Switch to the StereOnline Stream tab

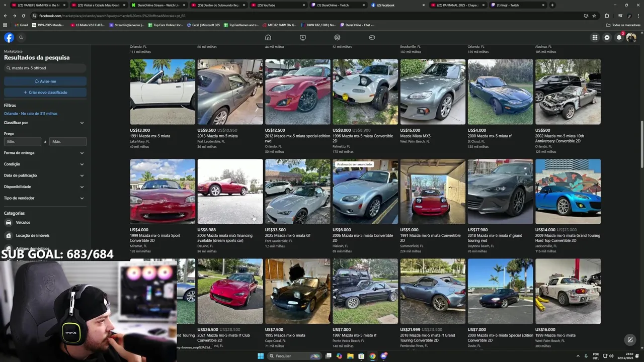coord(158,5)
